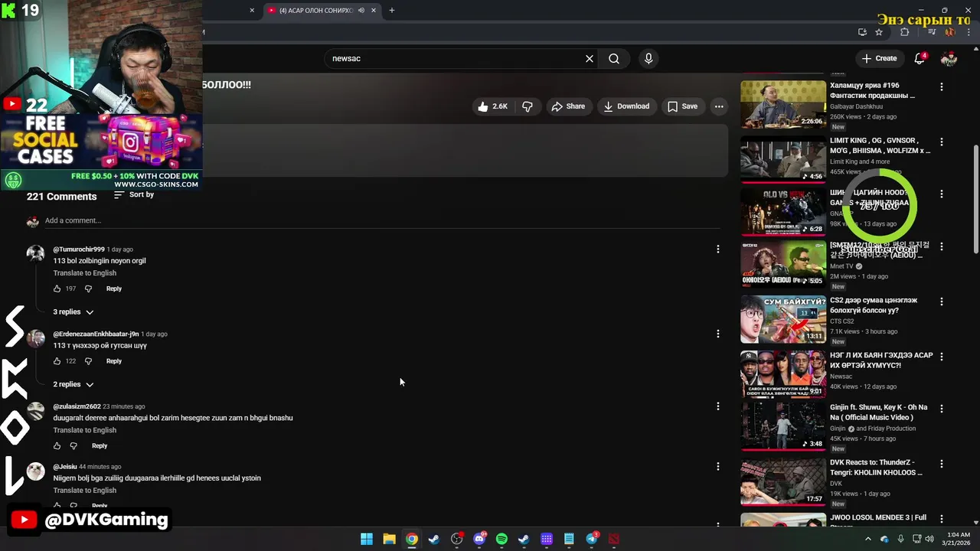Dislike the @zulasizm2602 comment
Viewport: 980px width, 551px height.
coord(73,445)
